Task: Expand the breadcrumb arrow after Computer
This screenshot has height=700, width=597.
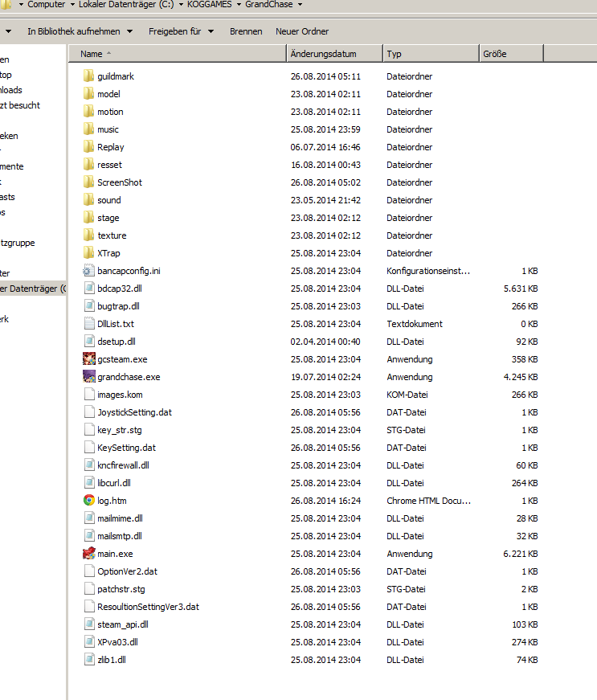Action: (72, 5)
